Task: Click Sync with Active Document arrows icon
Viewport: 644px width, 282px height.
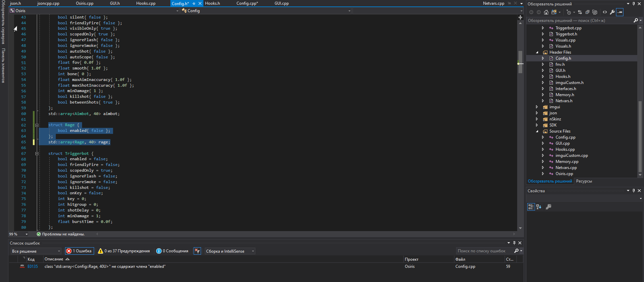Action: tap(580, 12)
